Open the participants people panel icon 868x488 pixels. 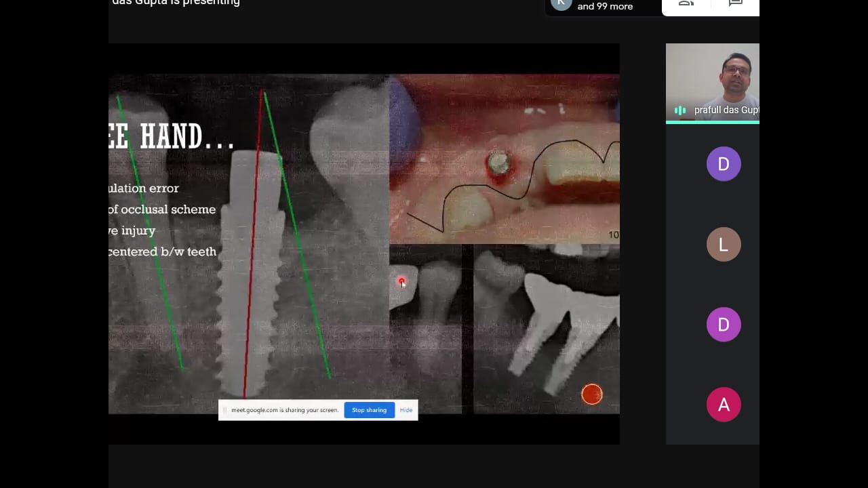[686, 4]
